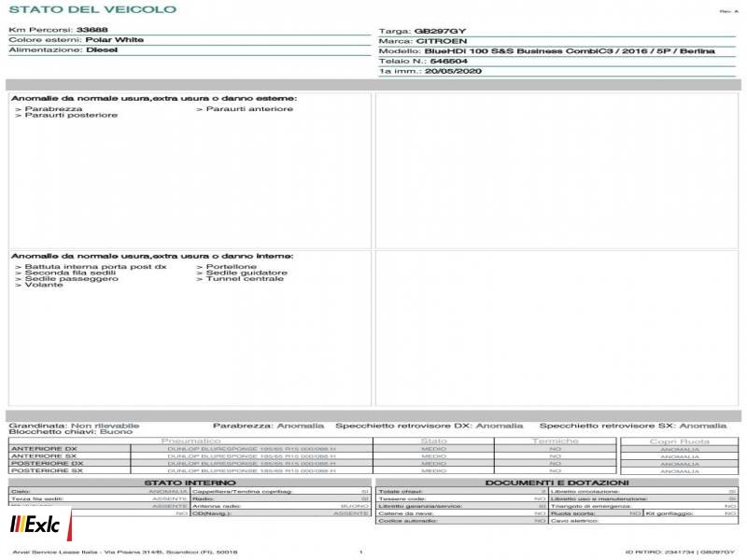Click the Targa plate number at top

coord(440,31)
